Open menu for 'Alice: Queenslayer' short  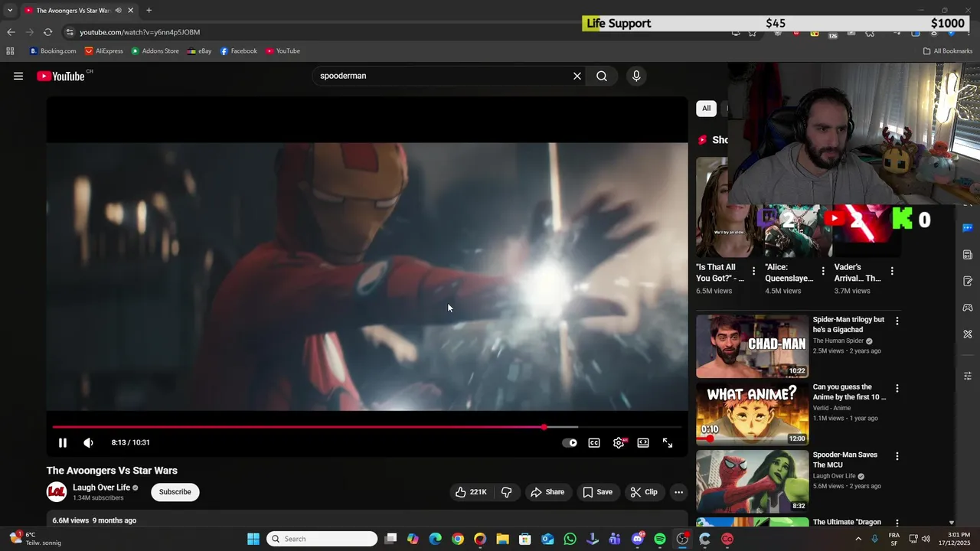823,271
